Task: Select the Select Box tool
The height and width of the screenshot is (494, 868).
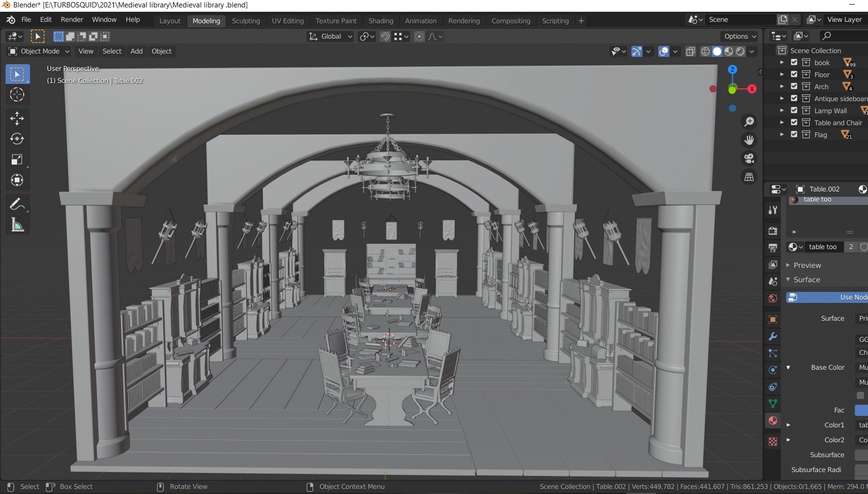Action: [17, 74]
